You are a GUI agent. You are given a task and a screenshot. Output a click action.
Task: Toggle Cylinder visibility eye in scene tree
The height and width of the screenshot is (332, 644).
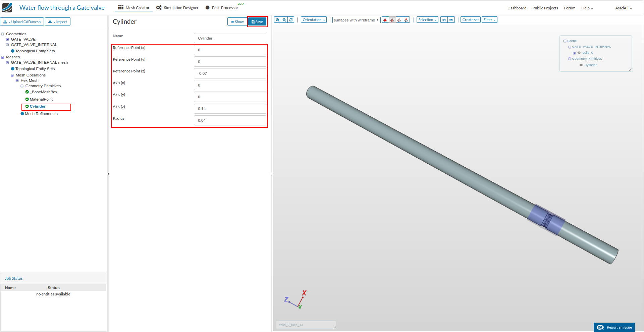[581, 65]
